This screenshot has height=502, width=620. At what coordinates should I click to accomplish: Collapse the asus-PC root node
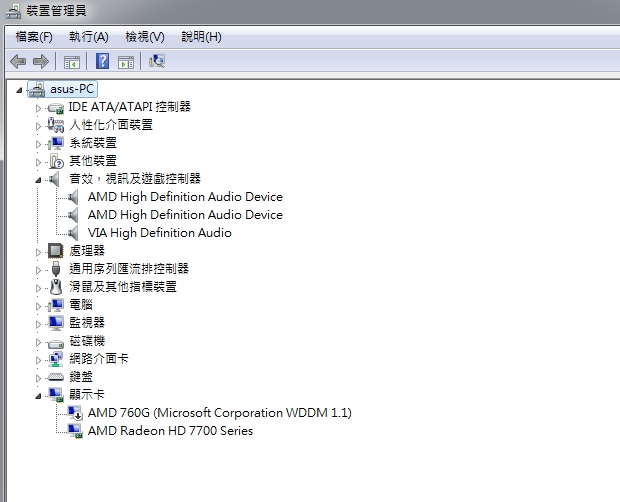click(19, 91)
